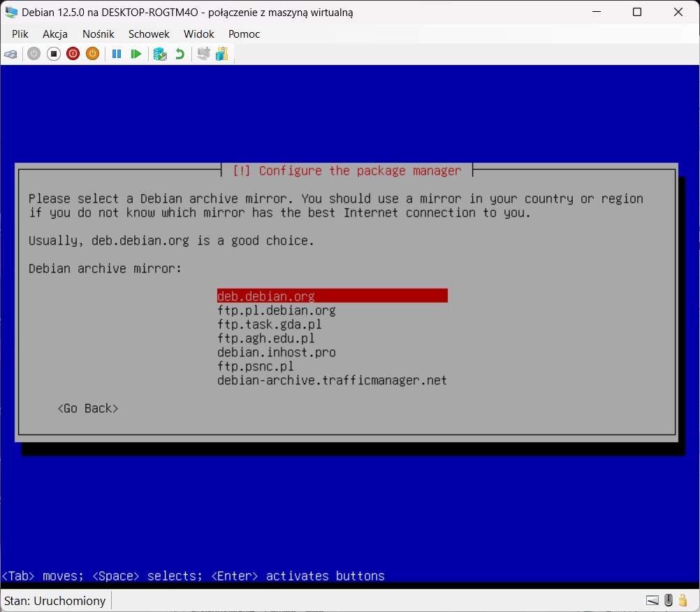
Task: Select debian-archive.trafficmanager.net mirror
Action: [x=332, y=380]
